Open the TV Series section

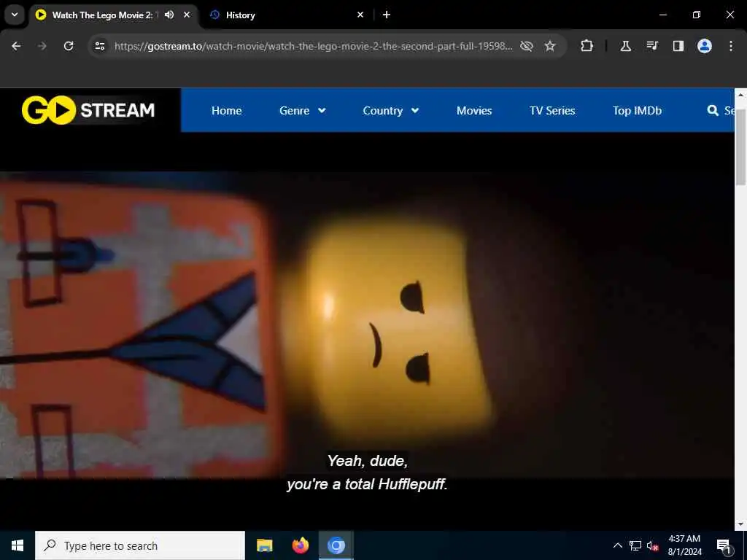tap(552, 111)
